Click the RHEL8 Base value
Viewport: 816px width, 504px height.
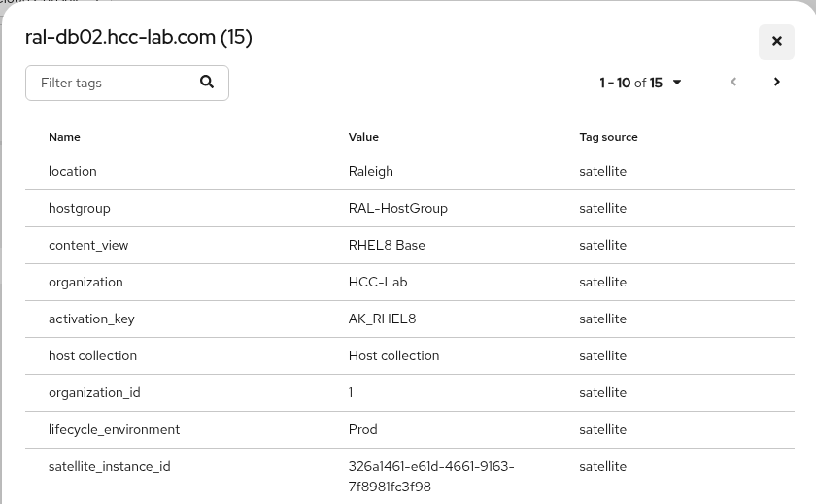click(387, 245)
